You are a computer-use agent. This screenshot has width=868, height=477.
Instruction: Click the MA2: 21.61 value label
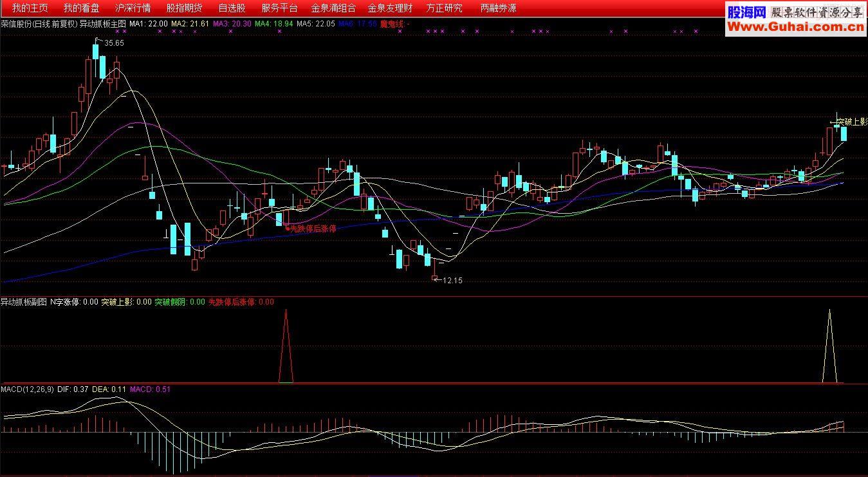190,24
